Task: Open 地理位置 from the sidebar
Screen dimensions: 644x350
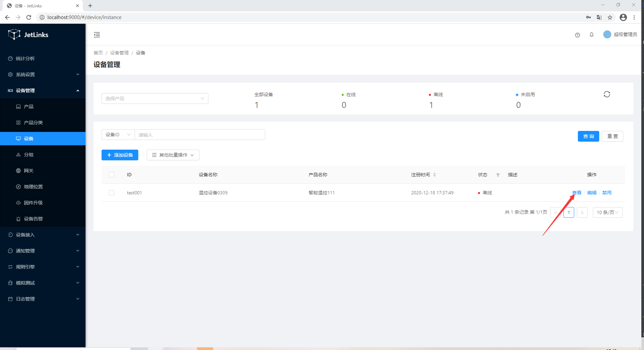Action: (x=33, y=187)
